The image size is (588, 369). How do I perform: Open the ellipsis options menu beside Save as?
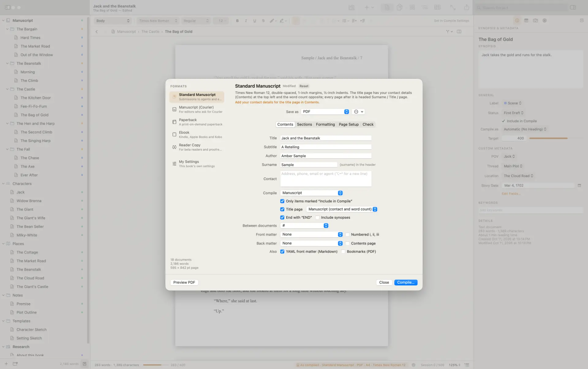pos(358,112)
